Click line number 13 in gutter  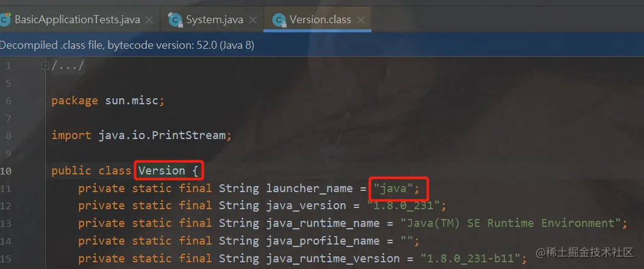[x=6, y=223]
